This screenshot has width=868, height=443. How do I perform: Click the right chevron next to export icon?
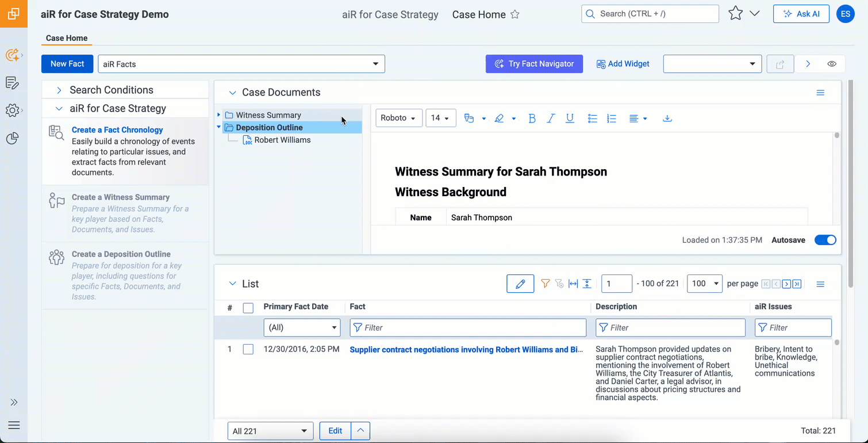coord(808,64)
